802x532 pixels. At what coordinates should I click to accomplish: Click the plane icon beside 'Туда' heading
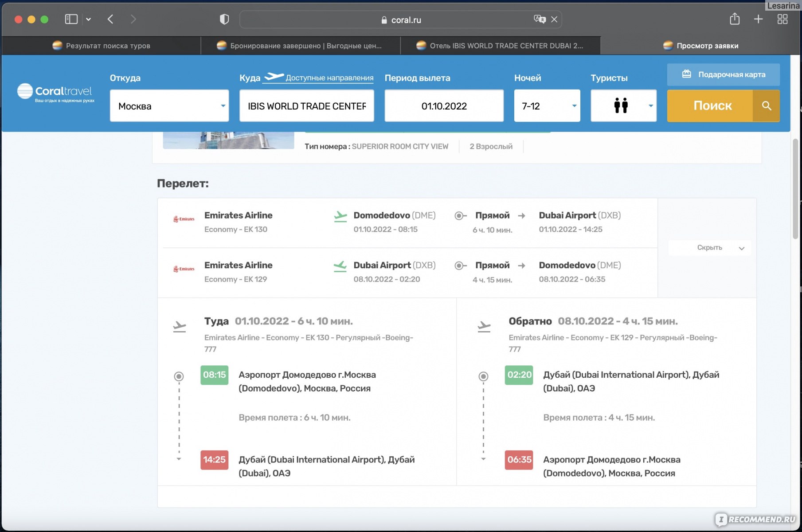pos(180,327)
